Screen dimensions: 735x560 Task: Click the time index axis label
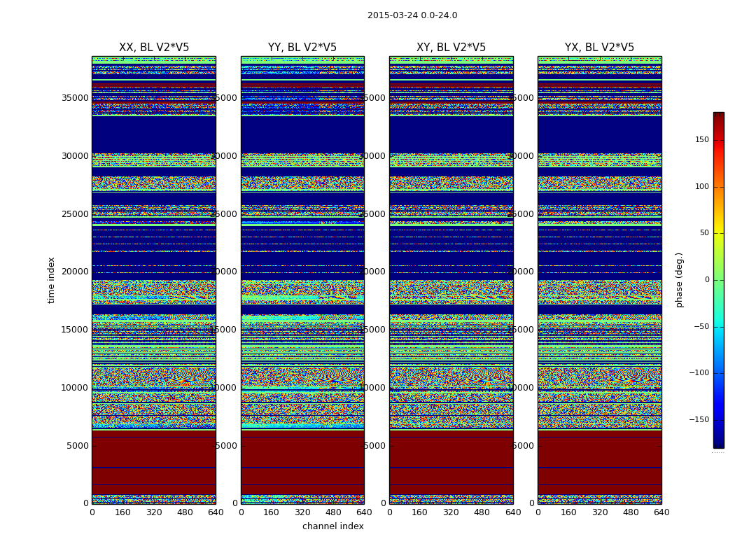tap(51, 280)
